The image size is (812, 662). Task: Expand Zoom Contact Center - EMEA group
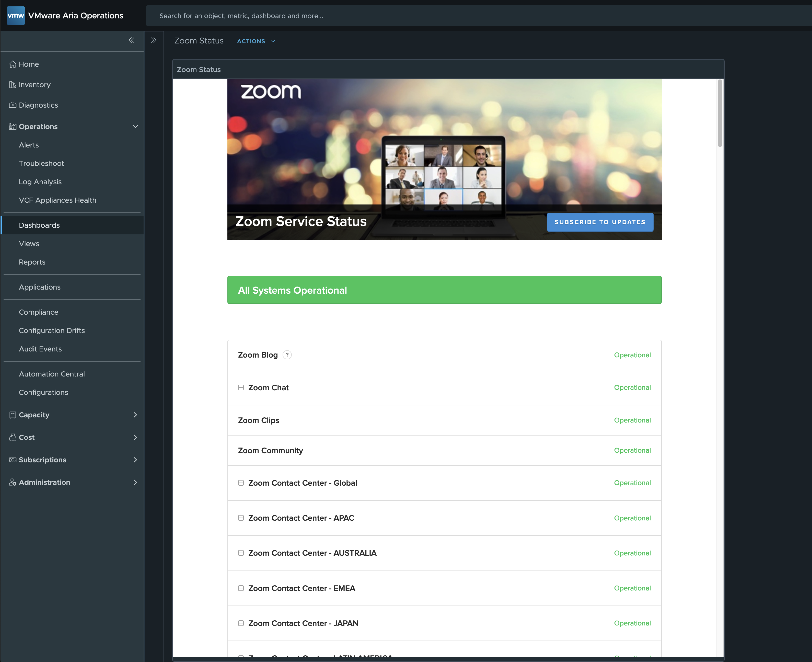(x=241, y=588)
